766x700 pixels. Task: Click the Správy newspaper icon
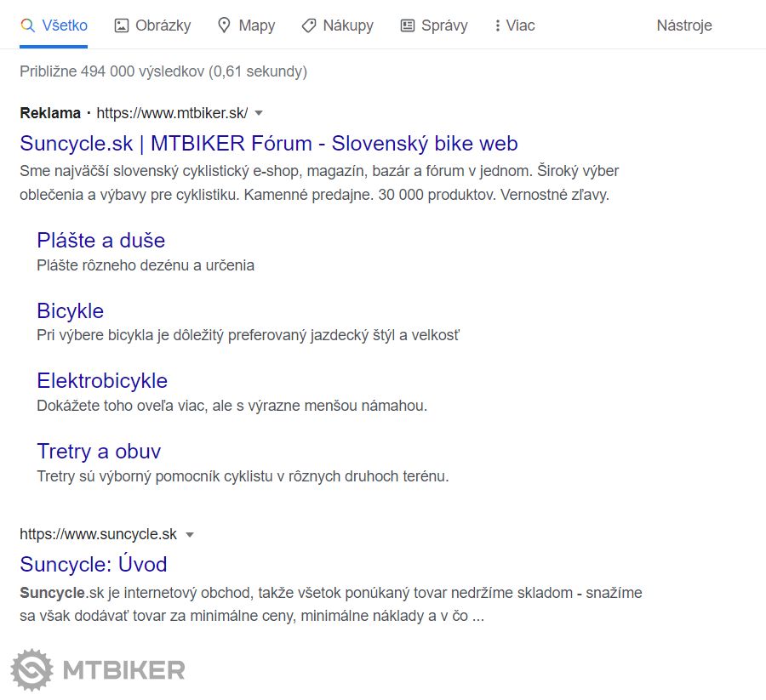[408, 26]
